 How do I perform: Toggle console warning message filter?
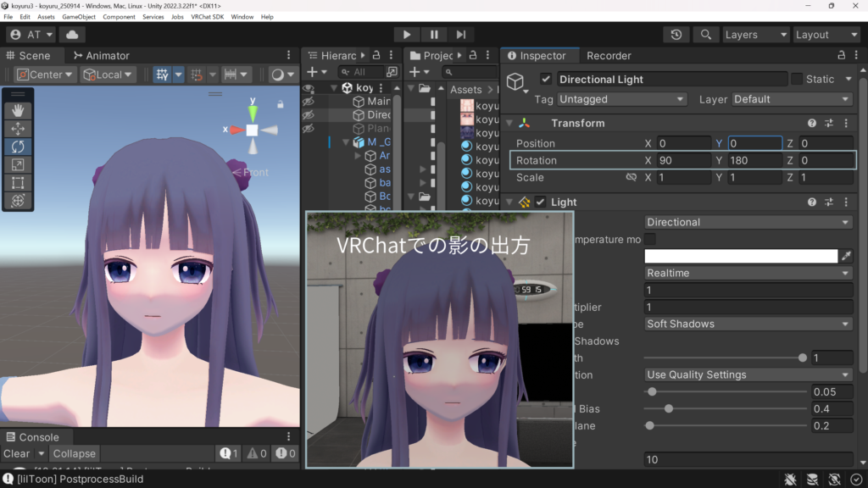[x=257, y=453]
